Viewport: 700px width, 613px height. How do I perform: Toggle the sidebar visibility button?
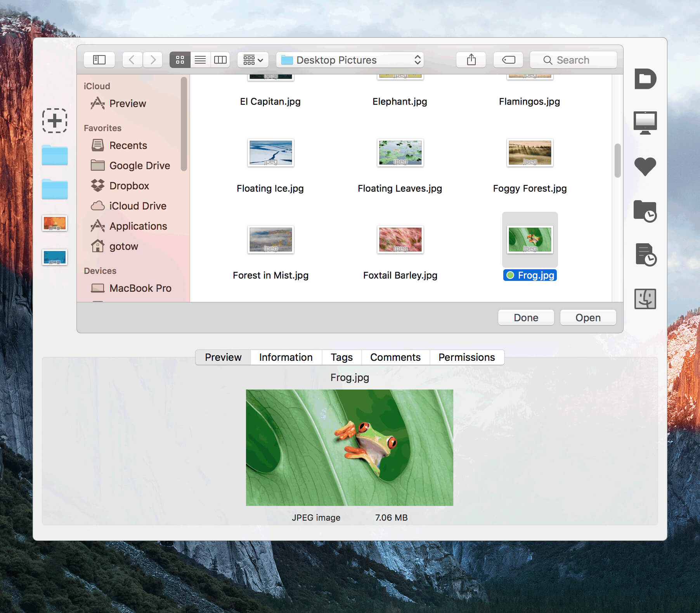click(99, 60)
